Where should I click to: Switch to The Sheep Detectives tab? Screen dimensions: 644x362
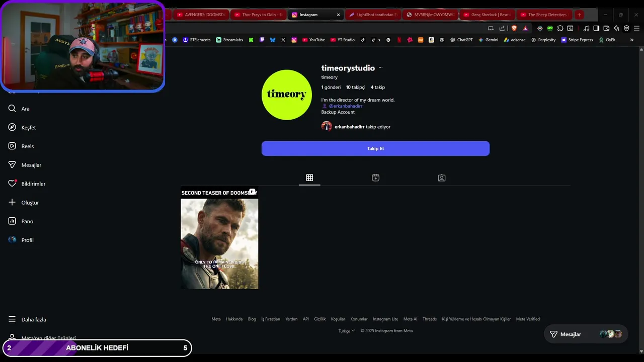pos(544,15)
